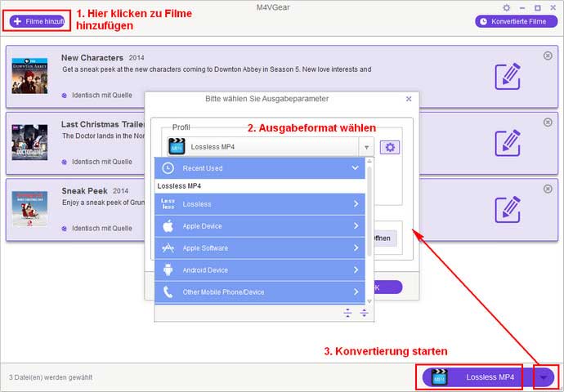
Task: Click the Filme hinzufügen button
Action: 37,21
